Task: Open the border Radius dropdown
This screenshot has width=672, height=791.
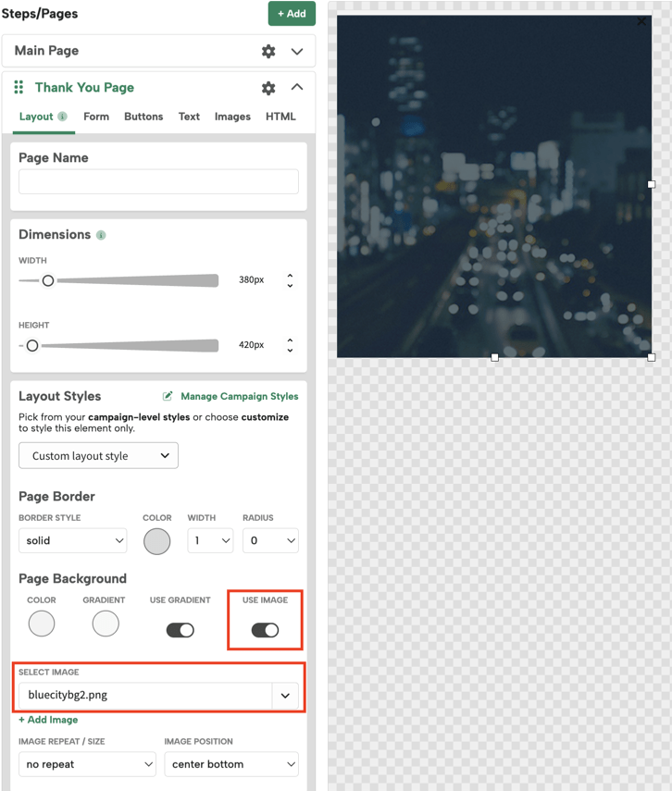Action: (270, 540)
